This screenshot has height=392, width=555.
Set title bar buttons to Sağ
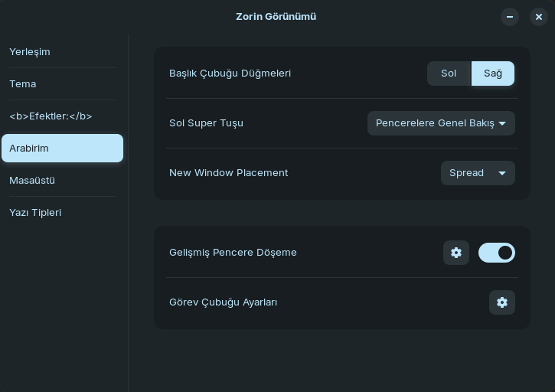click(493, 73)
